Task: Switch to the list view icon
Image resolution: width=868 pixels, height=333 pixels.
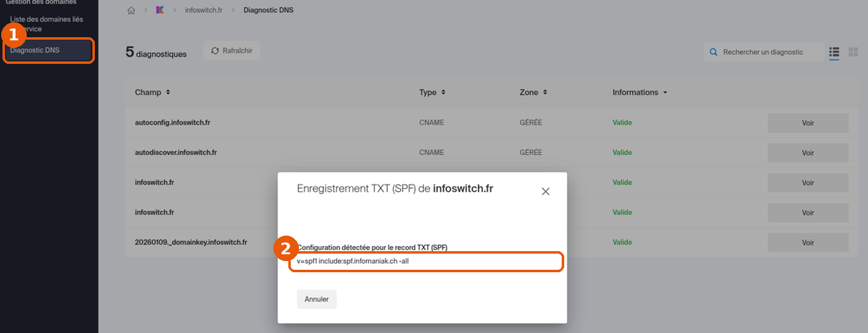Action: 835,51
